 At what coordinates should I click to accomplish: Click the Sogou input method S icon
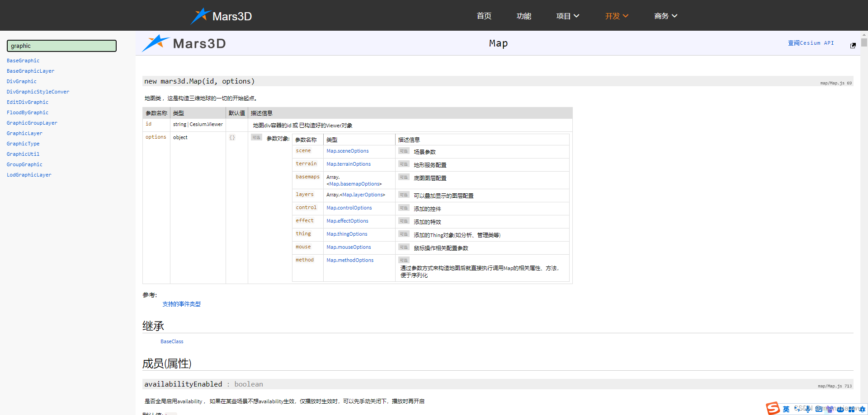[773, 408]
